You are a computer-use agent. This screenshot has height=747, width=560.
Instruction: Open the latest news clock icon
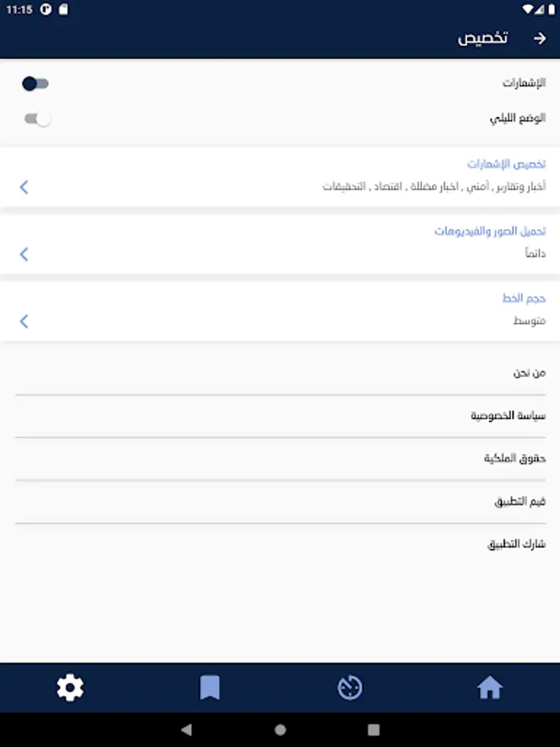point(350,688)
